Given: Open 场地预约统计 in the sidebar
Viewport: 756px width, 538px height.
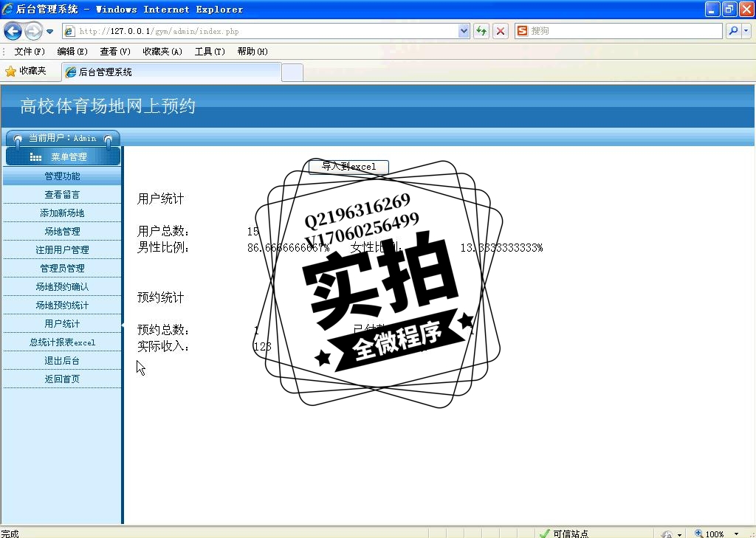Looking at the screenshot, I should 62,305.
